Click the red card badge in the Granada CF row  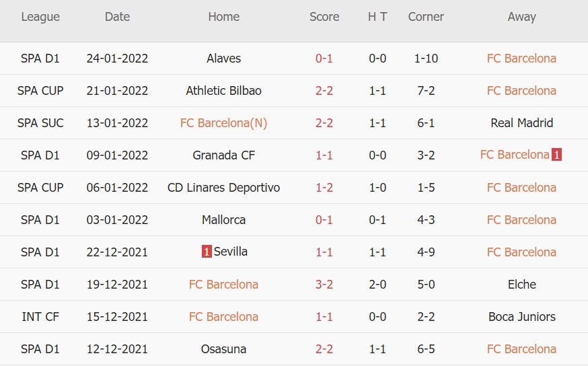pos(556,155)
